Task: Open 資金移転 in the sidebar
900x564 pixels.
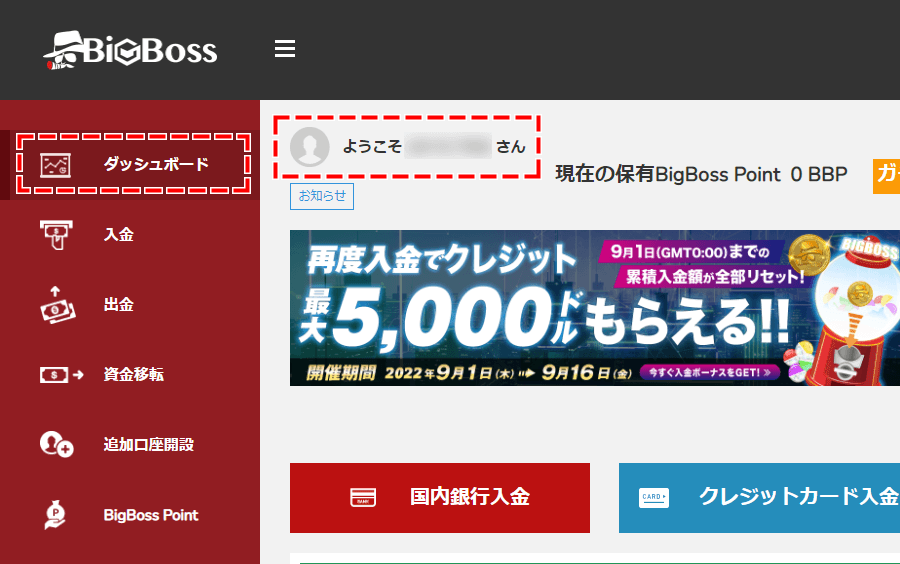Action: [130, 375]
